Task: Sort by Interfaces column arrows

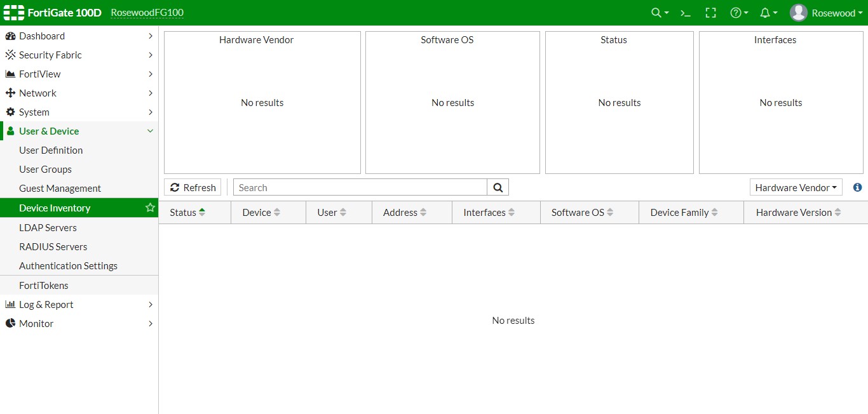Action: click(x=512, y=213)
